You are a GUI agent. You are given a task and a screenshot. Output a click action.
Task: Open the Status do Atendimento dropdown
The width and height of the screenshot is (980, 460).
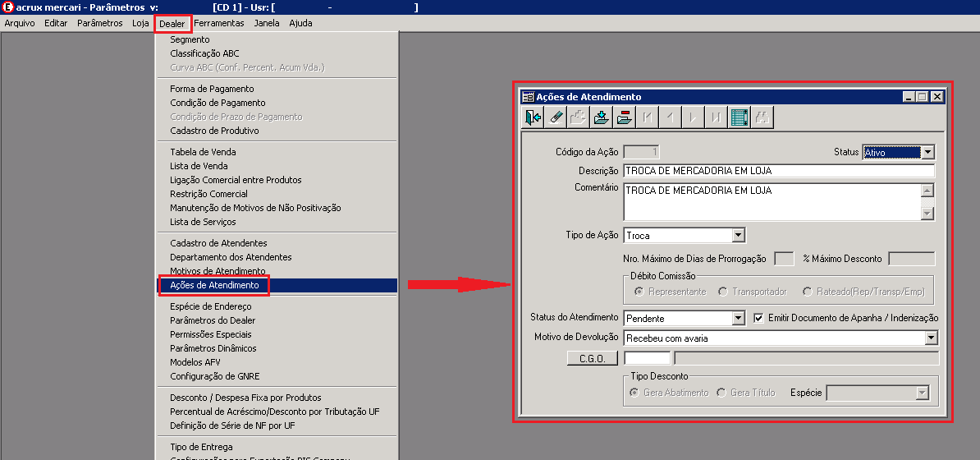pyautogui.click(x=738, y=318)
